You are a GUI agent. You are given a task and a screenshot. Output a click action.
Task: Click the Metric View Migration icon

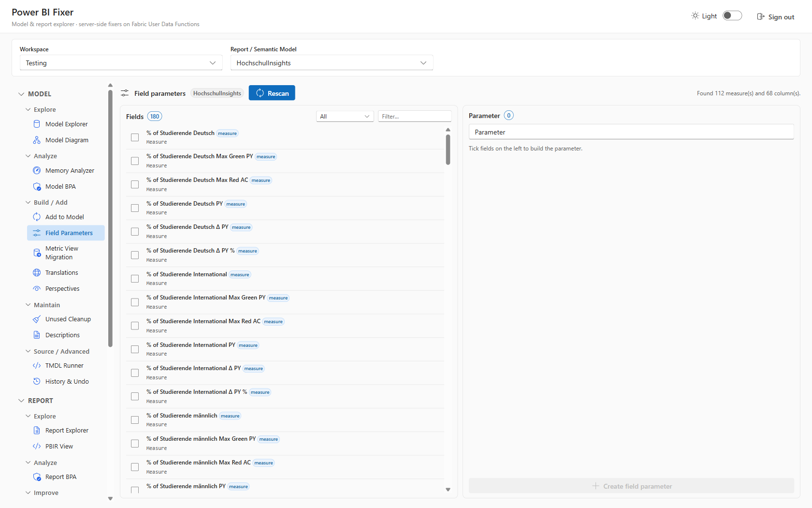[x=37, y=253]
